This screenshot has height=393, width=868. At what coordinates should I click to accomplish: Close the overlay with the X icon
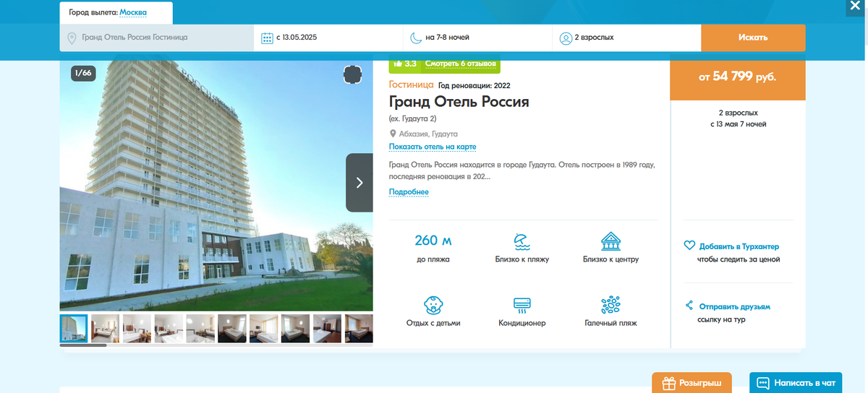(x=855, y=5)
